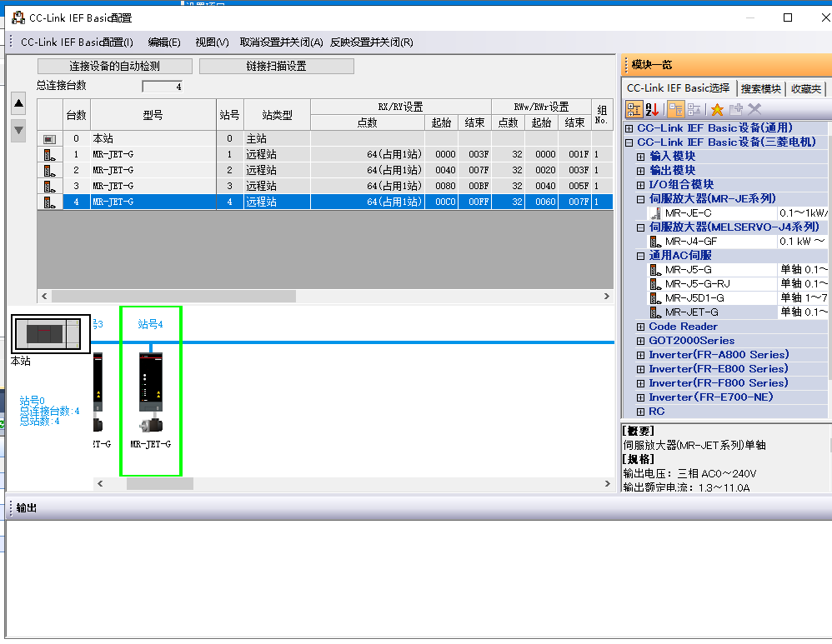Expand the Inverter(FR-A800 Series) node
This screenshot has width=832, height=644.
click(x=641, y=355)
